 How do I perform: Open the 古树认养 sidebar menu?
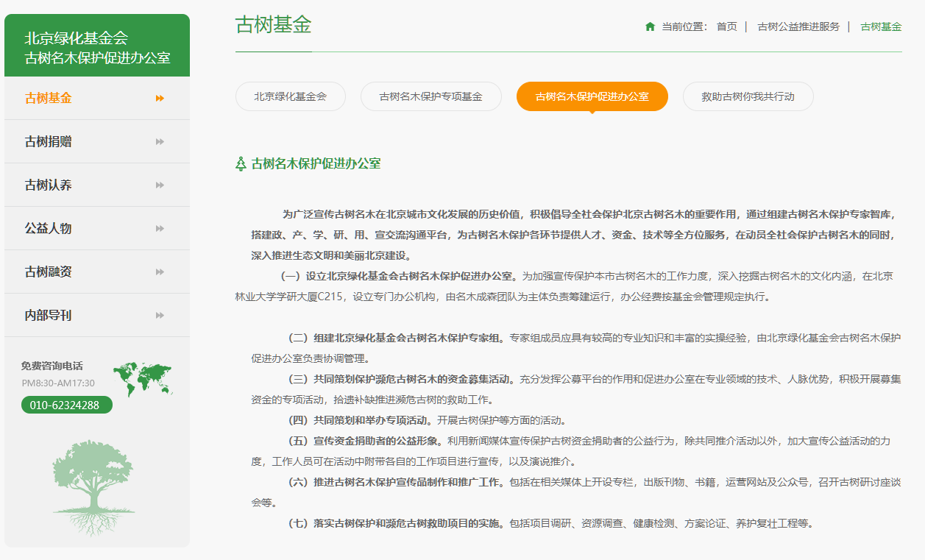pyautogui.click(x=97, y=185)
